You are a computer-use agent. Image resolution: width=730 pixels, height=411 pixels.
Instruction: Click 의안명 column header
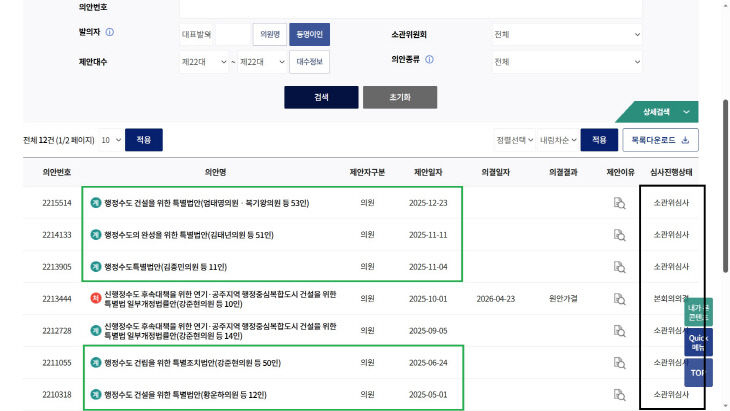[x=216, y=172]
